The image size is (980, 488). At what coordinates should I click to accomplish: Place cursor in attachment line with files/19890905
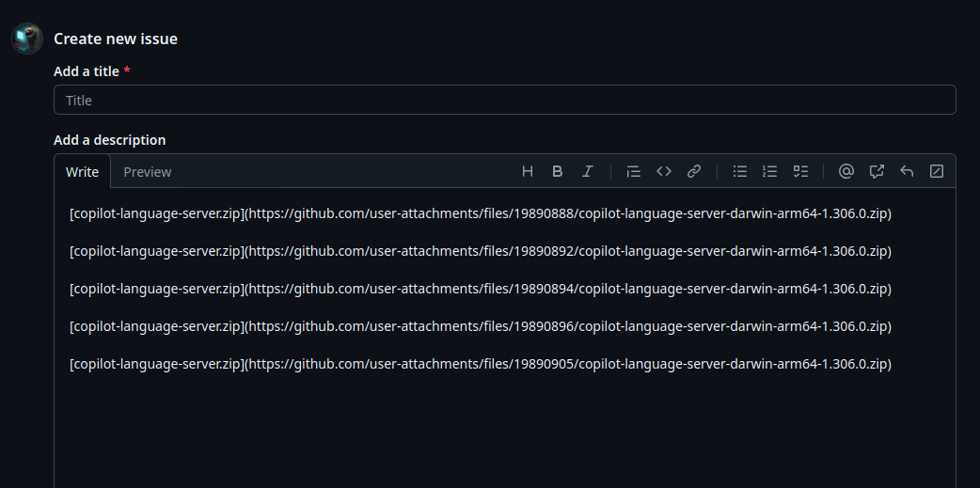pyautogui.click(x=480, y=364)
